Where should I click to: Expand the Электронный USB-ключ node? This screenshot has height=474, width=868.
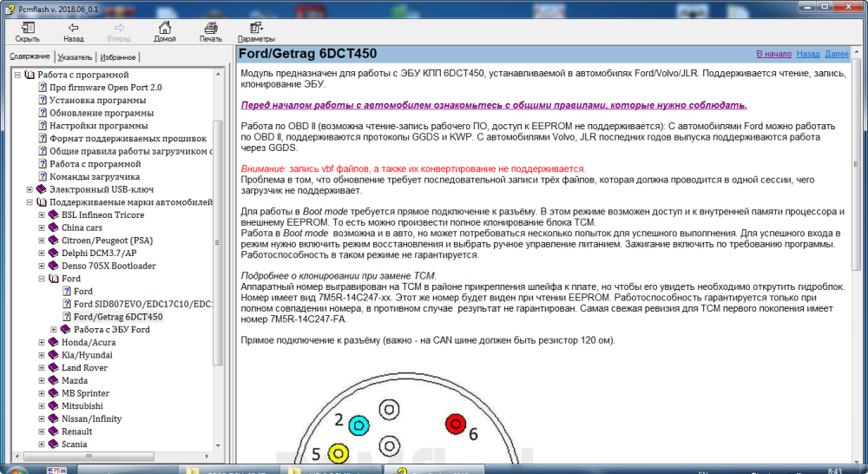coord(30,189)
